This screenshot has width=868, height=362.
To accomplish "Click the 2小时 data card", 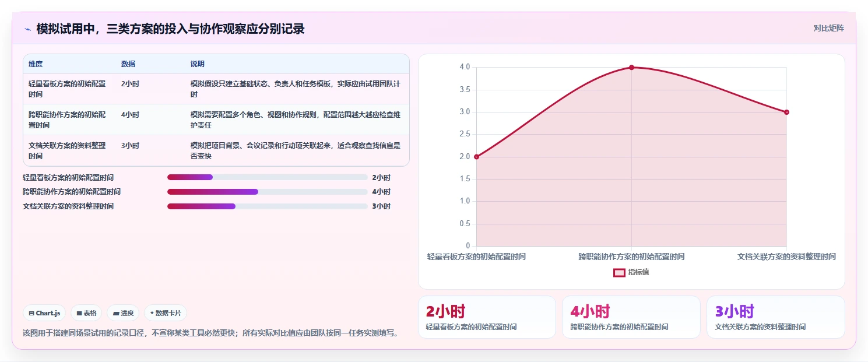I will [x=487, y=317].
